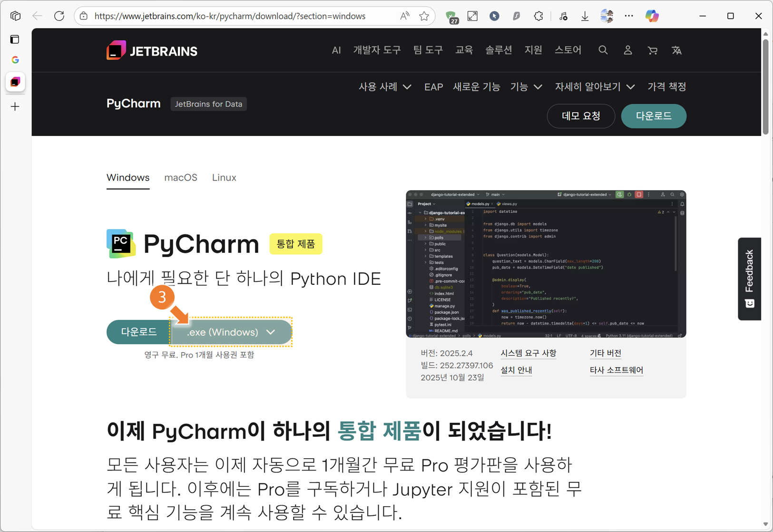Open the AI menu item
This screenshot has height=532, width=773.
pyautogui.click(x=336, y=50)
